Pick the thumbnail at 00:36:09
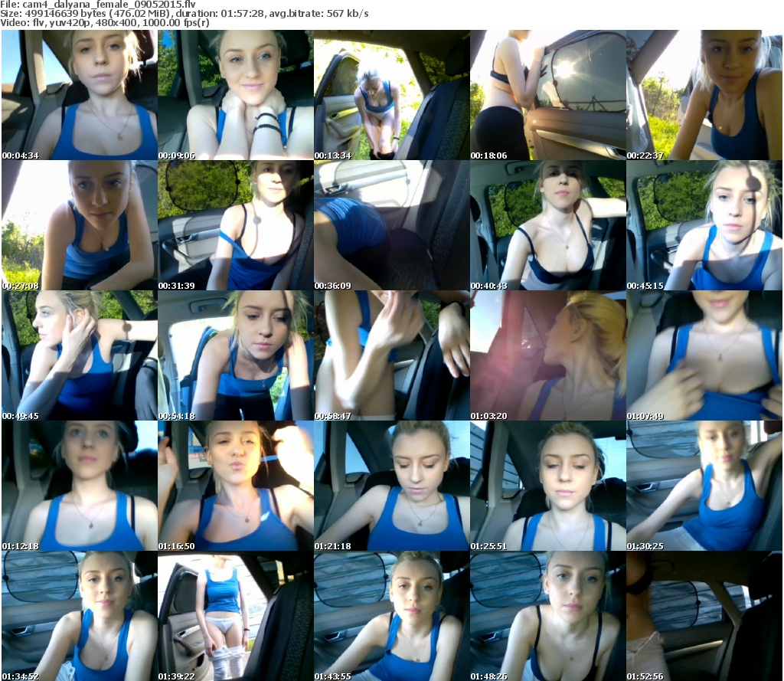Screen dimensions: 784x681 click(x=392, y=225)
